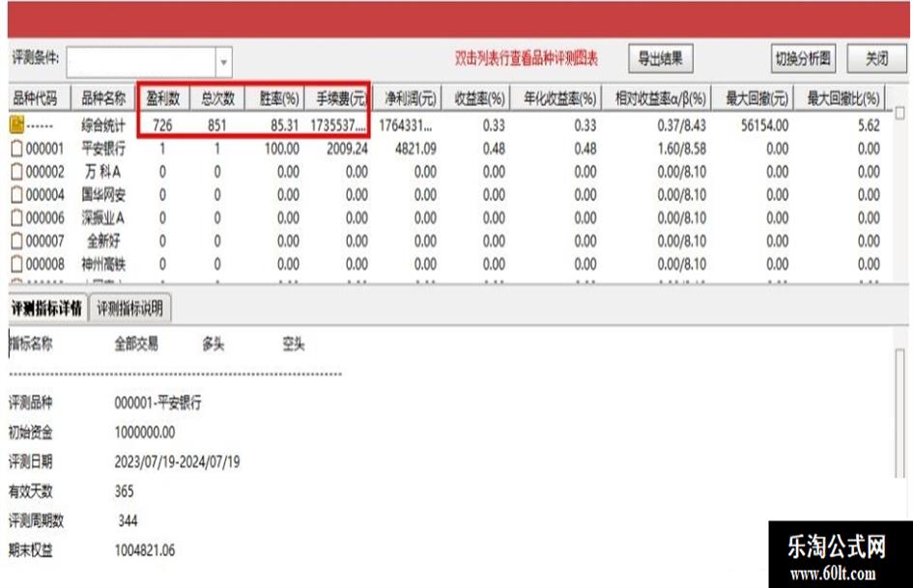The height and width of the screenshot is (588, 913).
Task: Sort by the 盈利数 column header
Action: (163, 98)
